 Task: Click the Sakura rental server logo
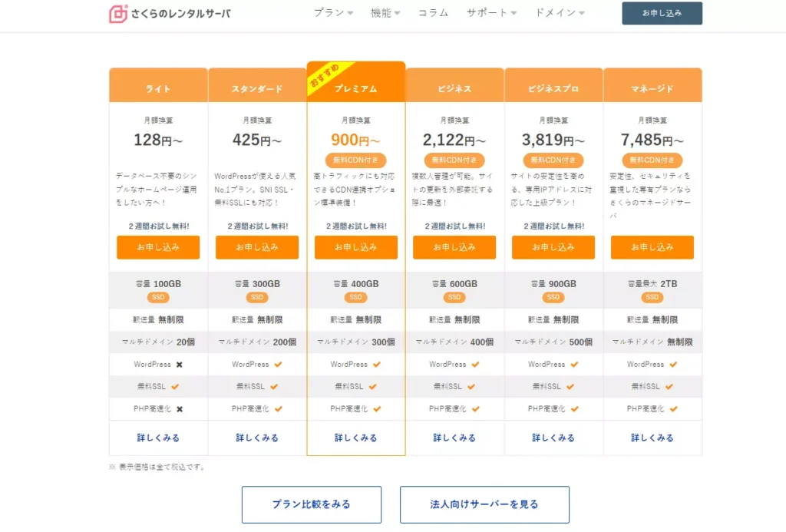click(170, 14)
